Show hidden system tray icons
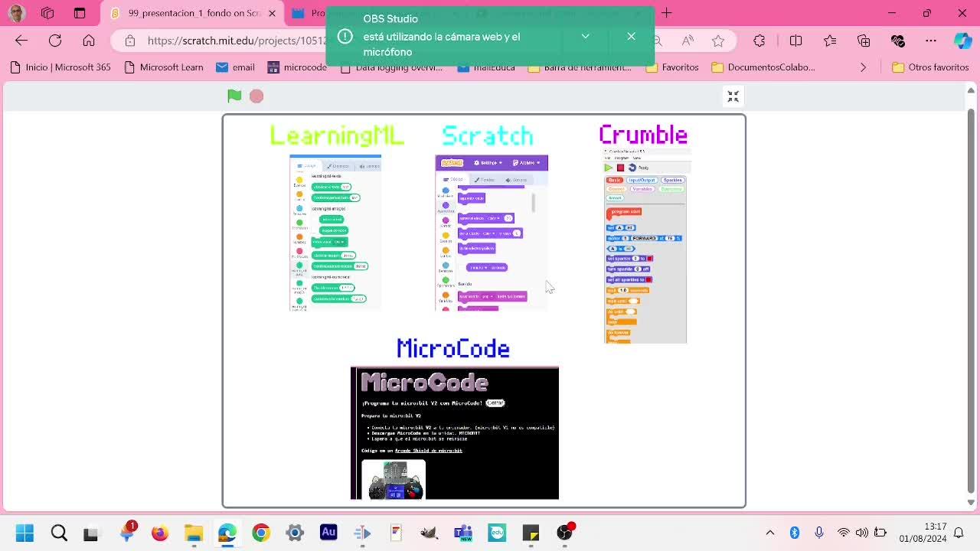Viewport: 980px width, 551px height. (770, 533)
